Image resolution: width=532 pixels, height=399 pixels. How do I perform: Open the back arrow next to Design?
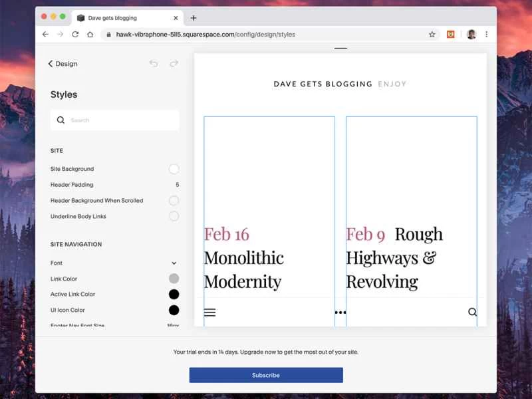[x=51, y=64]
